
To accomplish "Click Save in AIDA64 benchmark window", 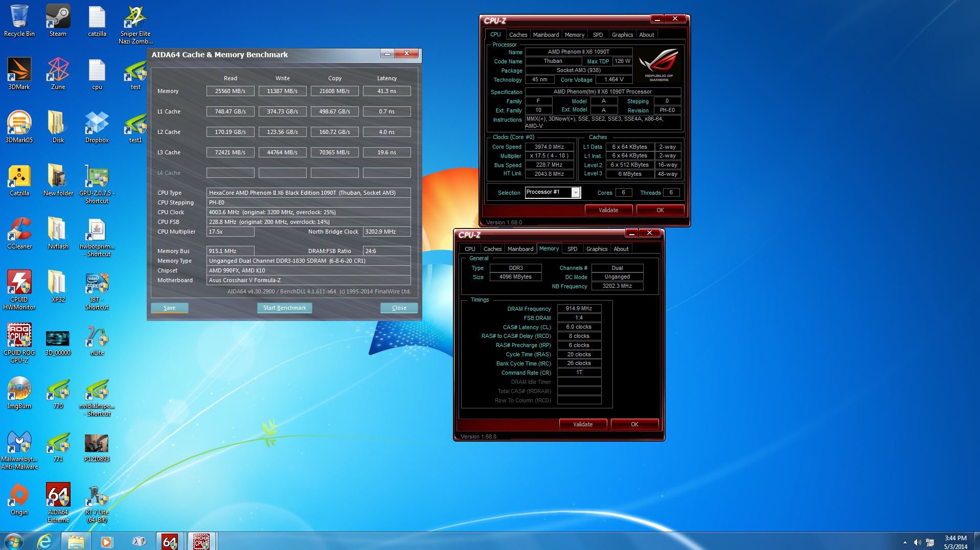I will (x=169, y=308).
